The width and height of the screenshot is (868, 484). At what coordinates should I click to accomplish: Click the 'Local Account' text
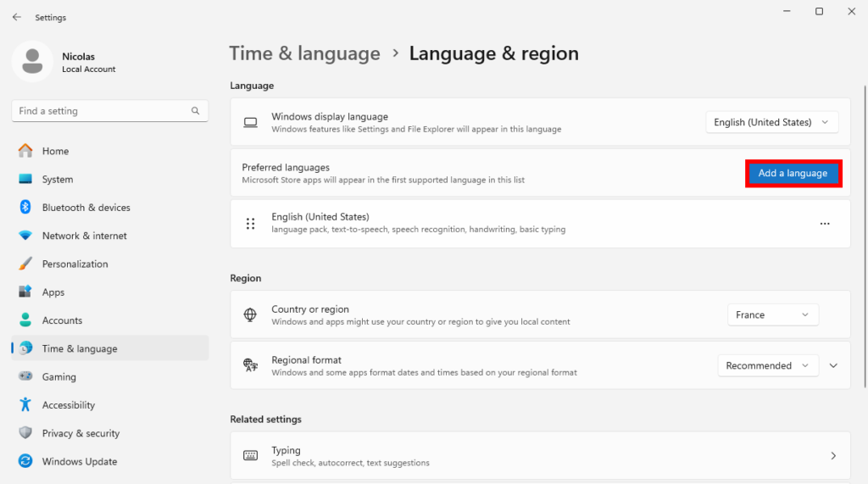pyautogui.click(x=88, y=70)
